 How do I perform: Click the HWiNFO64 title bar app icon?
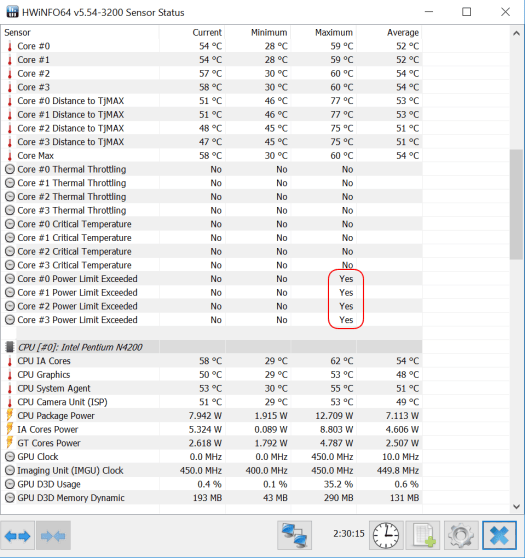[x=12, y=12]
